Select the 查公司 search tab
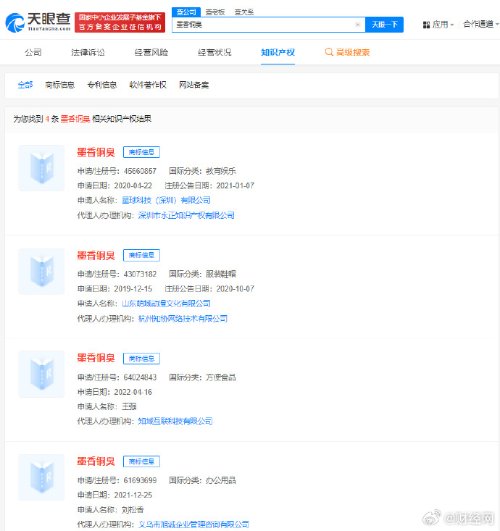 tap(186, 12)
